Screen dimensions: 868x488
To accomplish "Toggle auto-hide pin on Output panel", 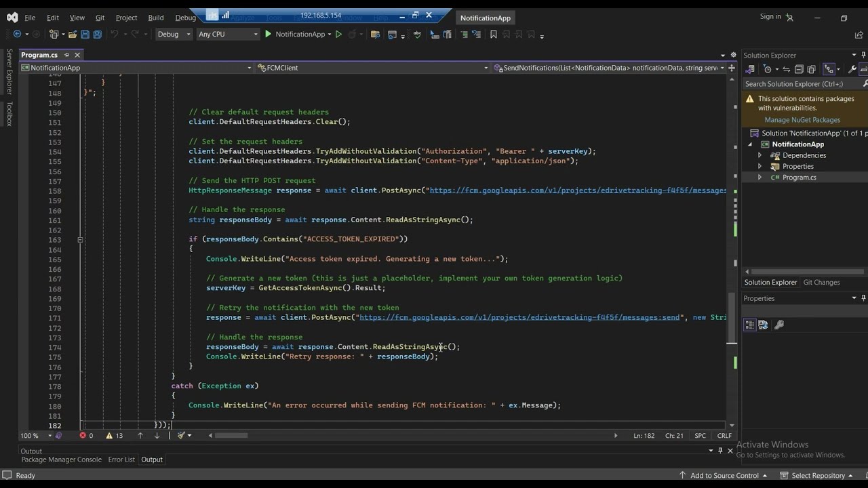I will [720, 451].
